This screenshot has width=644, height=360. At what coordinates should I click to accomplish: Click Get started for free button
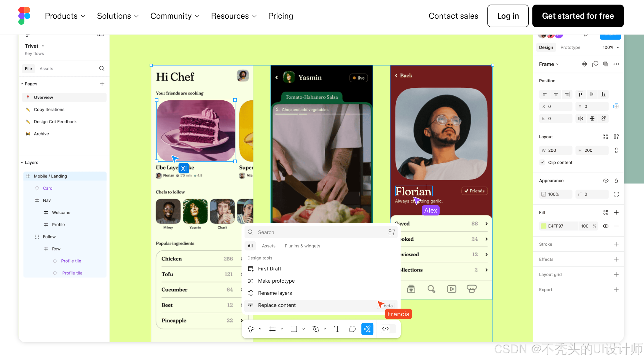tap(578, 16)
